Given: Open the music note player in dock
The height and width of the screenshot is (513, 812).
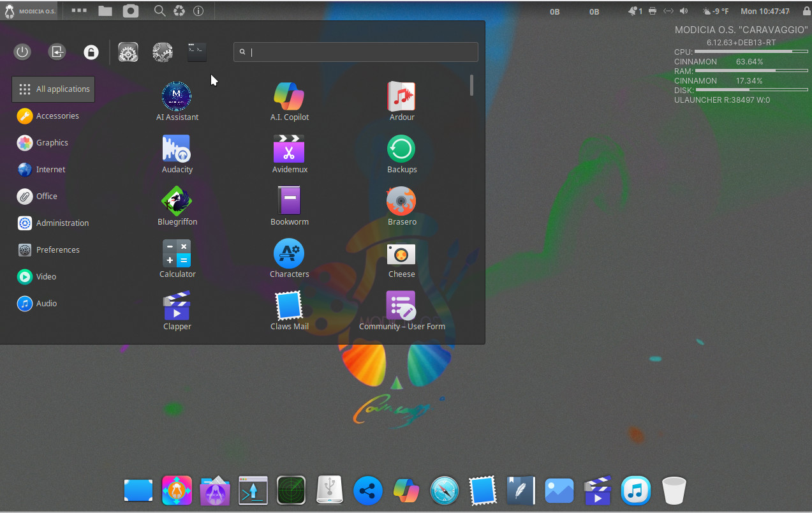Looking at the screenshot, I should click(636, 491).
